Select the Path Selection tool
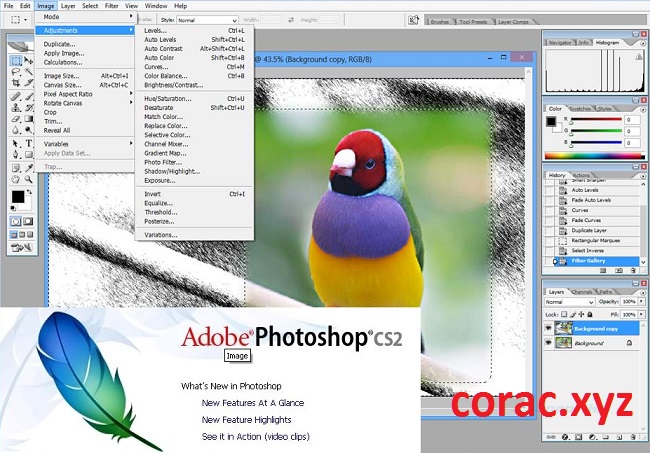The image size is (650, 453). (16, 143)
